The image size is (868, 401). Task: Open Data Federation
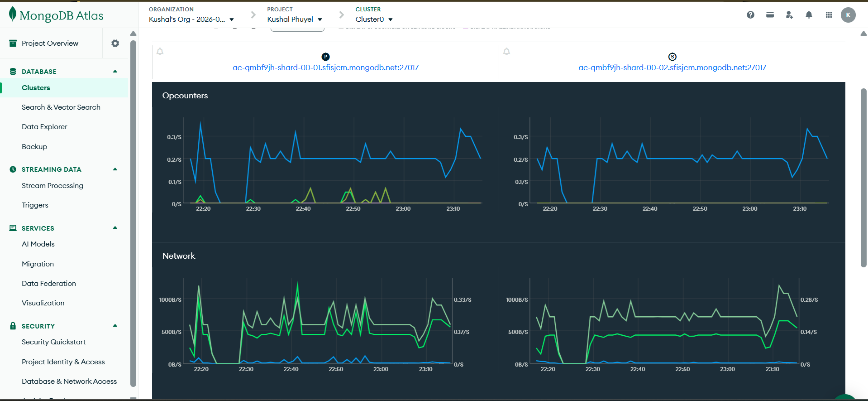coord(49,284)
